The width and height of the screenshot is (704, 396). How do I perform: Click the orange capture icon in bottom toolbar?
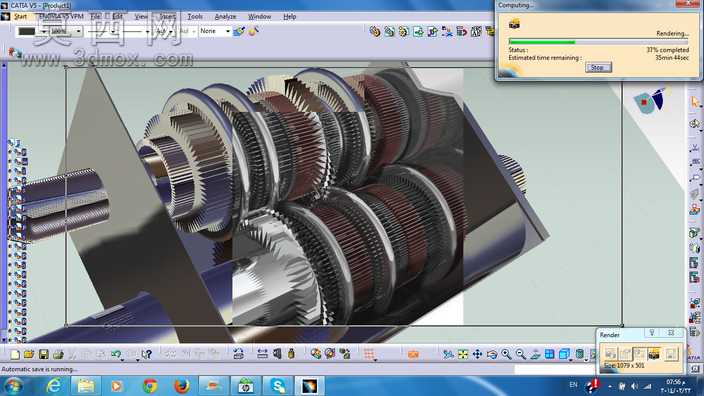[x=413, y=354]
